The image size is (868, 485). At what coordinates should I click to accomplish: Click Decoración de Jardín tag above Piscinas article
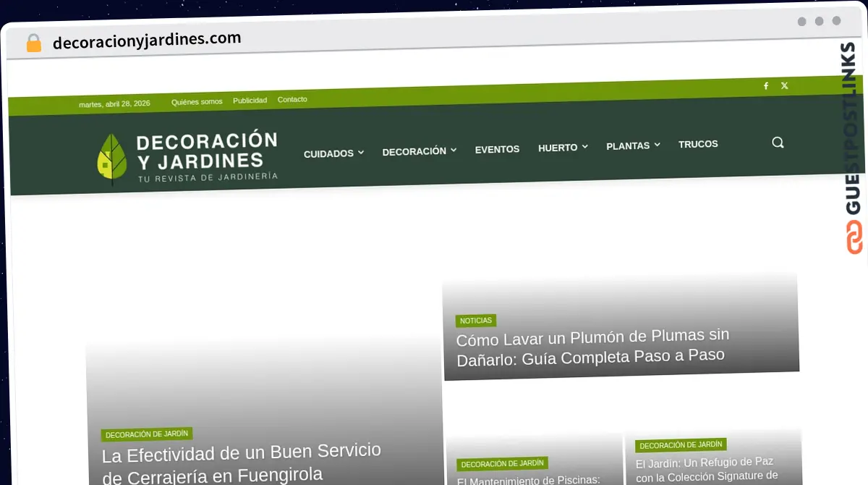[x=502, y=463]
